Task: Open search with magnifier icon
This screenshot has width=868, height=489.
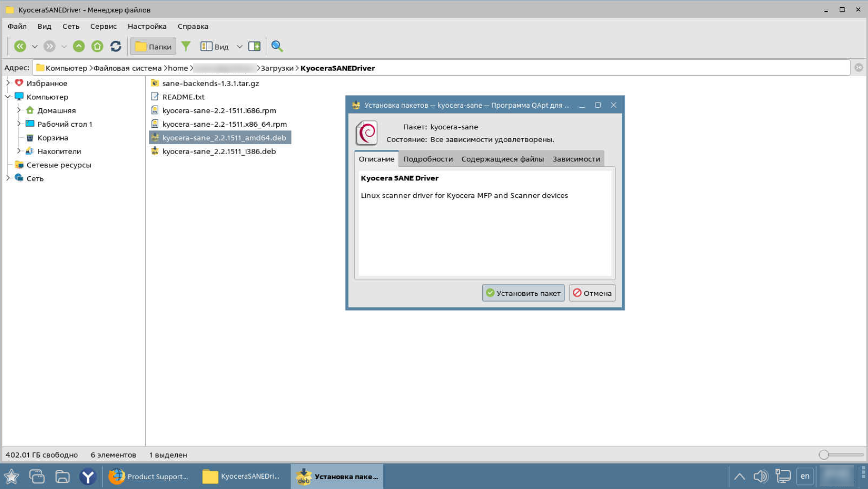Action: (x=277, y=46)
